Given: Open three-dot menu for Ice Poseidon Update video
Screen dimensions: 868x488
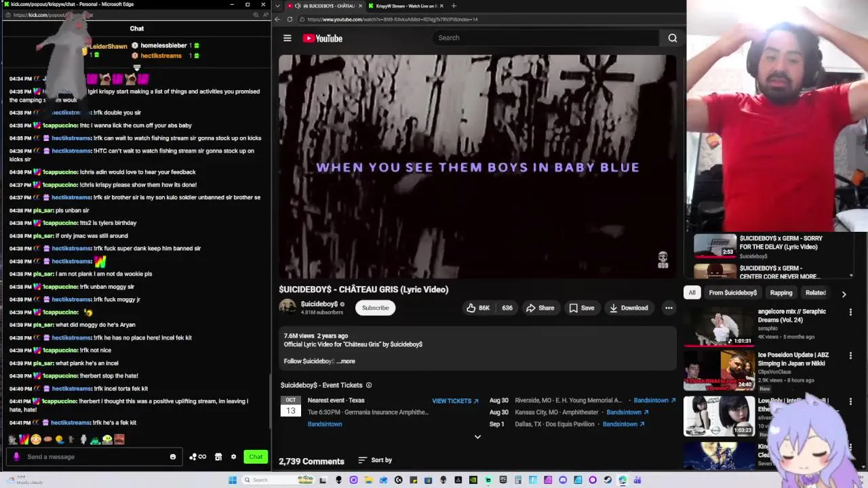Looking at the screenshot, I should [850, 356].
